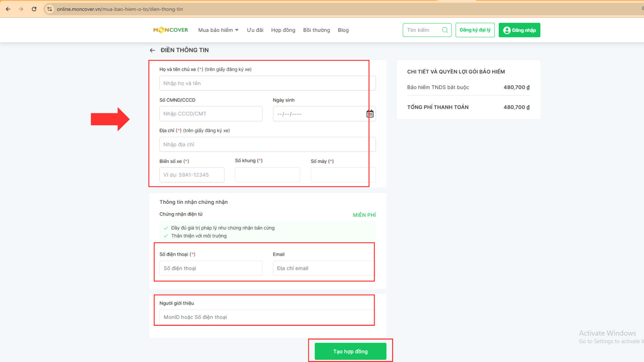Focus the Nhập họ và tên field
Viewport: 644px width, 362px height.
[267, 83]
